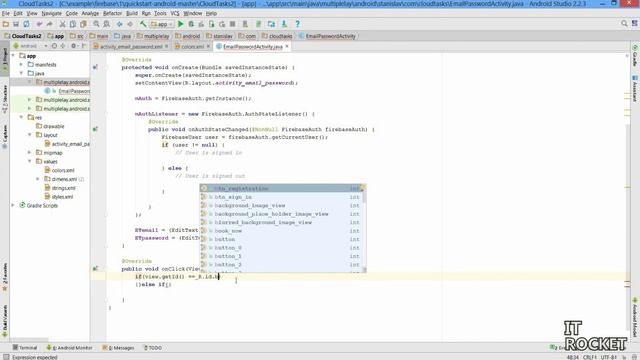Click the Stop square toolbar icon

[232, 24]
